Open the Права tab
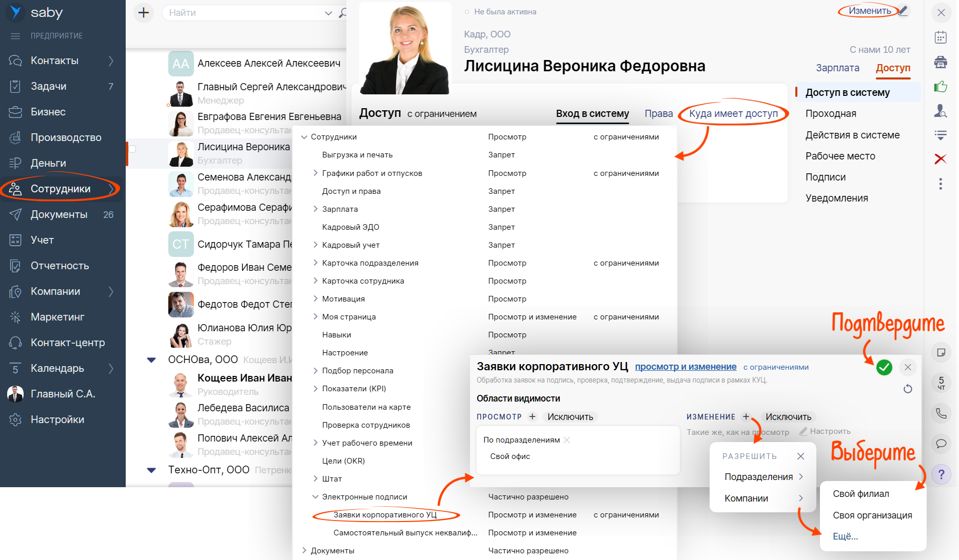The image size is (959, 560). click(x=659, y=113)
